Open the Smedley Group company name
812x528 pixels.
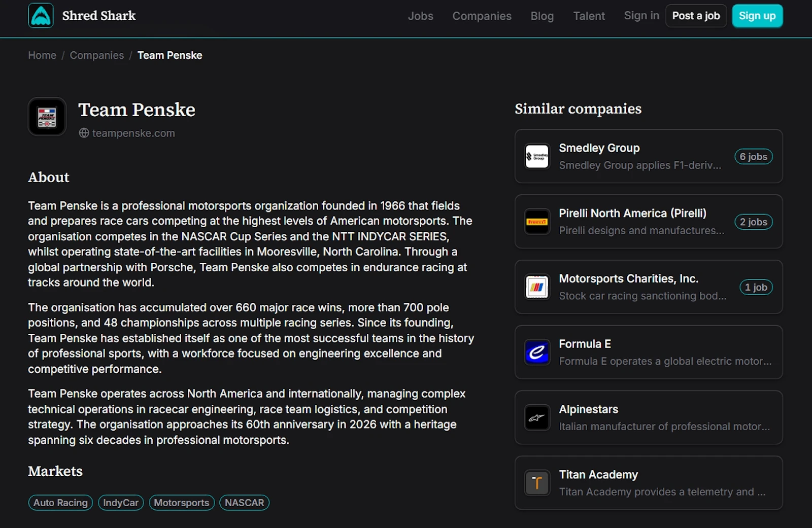[x=599, y=148]
